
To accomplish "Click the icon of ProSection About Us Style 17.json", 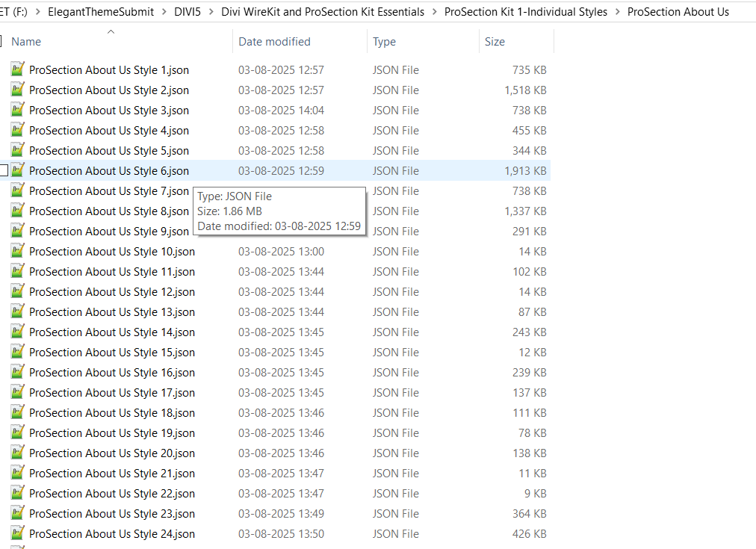I will click(x=17, y=392).
